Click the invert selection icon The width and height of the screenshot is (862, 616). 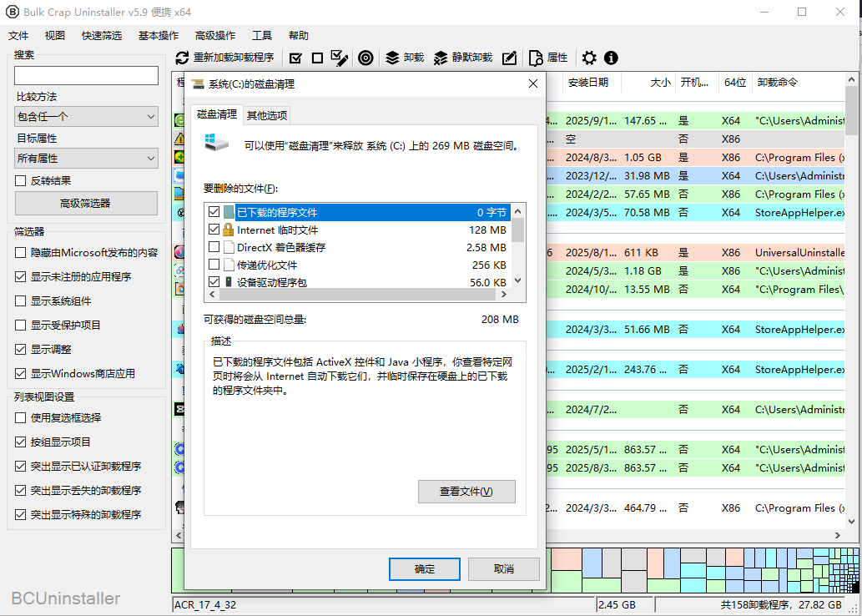(340, 58)
